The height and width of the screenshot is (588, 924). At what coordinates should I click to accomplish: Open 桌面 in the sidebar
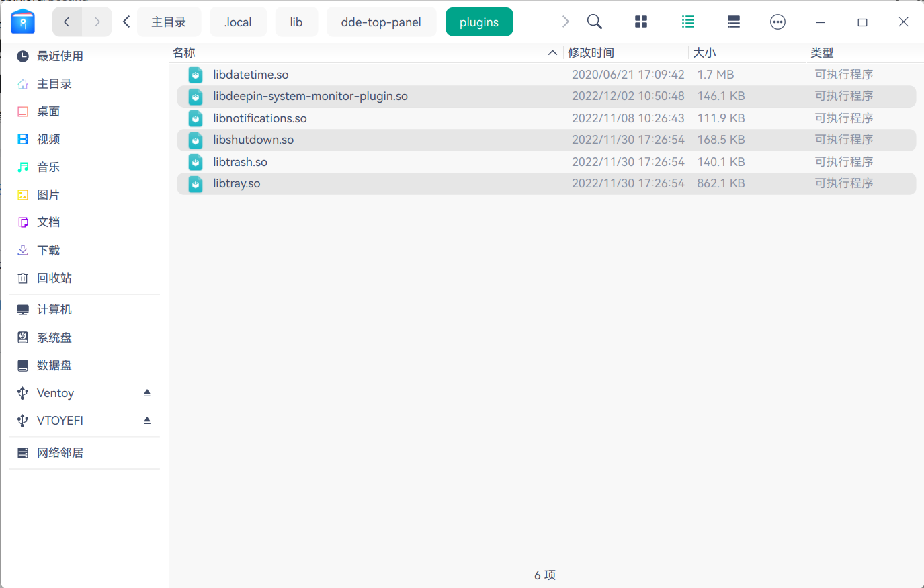tap(85, 112)
